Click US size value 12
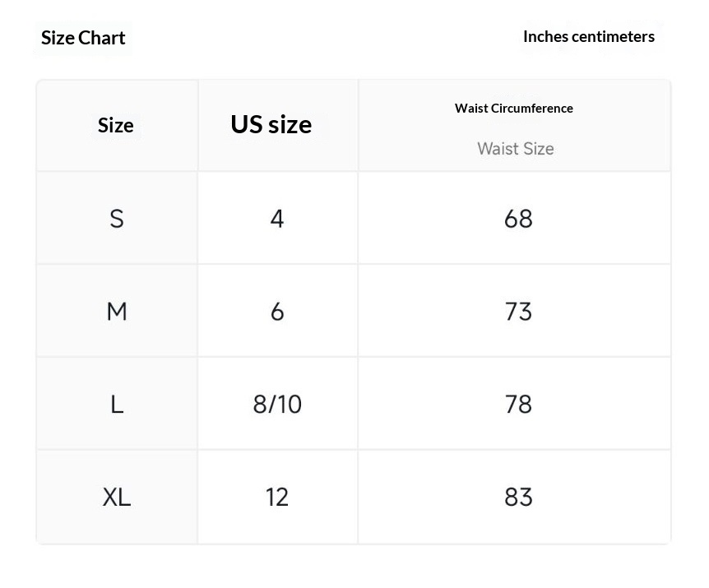This screenshot has width=709, height=588. 276,498
